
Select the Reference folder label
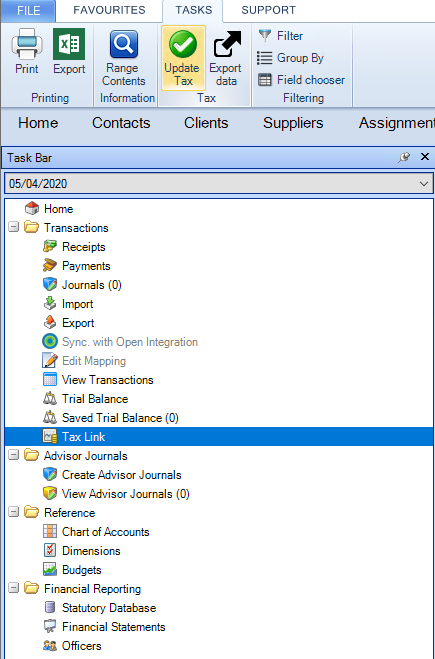(x=70, y=513)
